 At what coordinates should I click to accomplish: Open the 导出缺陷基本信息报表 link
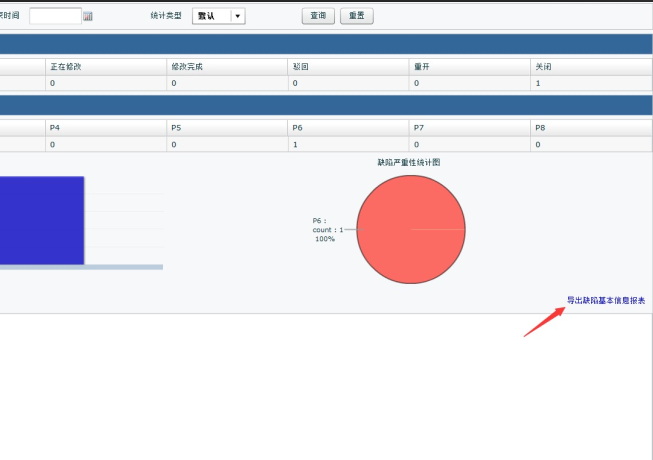click(x=606, y=300)
